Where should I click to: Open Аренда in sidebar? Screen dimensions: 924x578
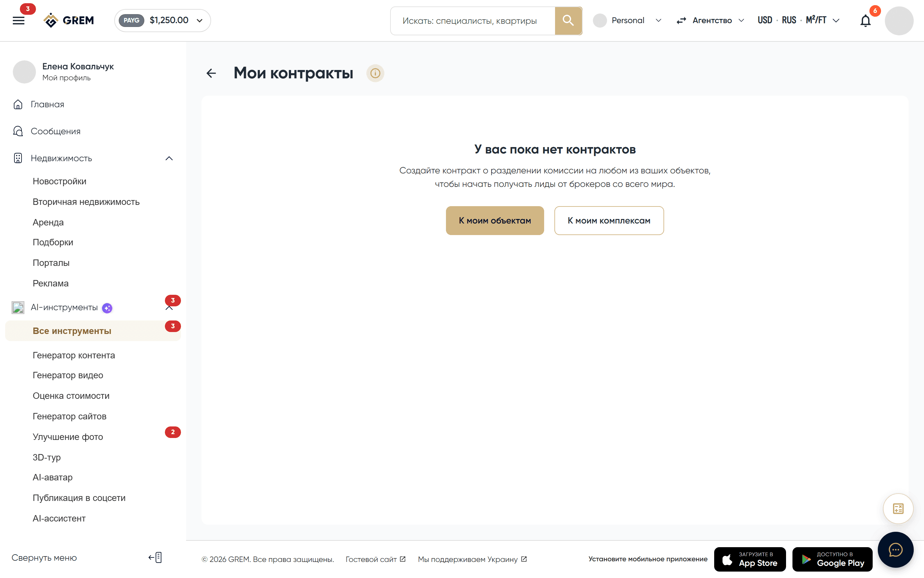tap(48, 222)
